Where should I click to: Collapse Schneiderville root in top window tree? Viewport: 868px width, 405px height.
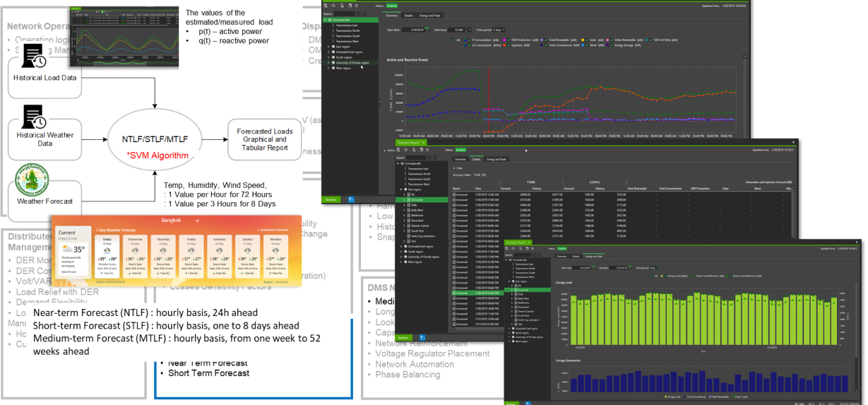pyautogui.click(x=325, y=20)
